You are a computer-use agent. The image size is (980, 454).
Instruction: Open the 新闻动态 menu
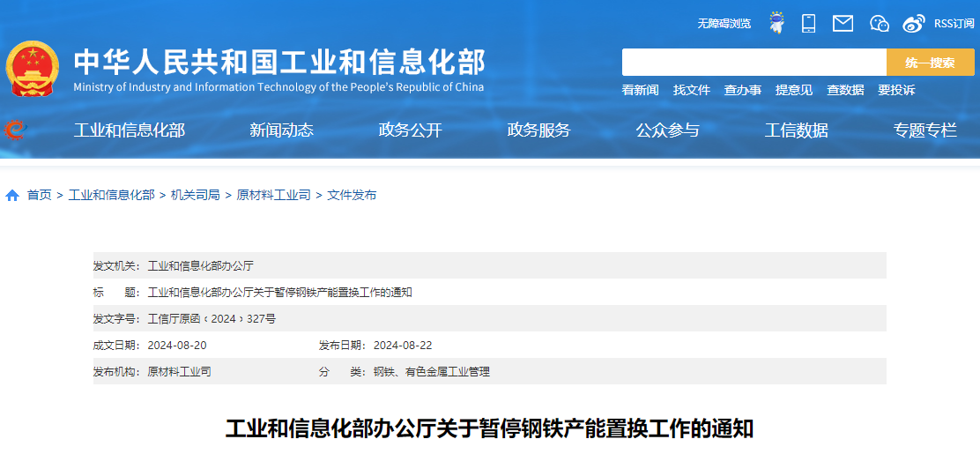(x=281, y=130)
